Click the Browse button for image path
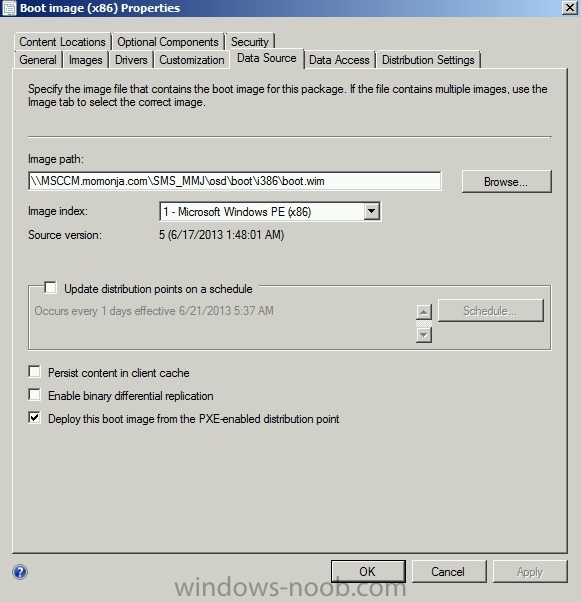The image size is (581, 602). pyautogui.click(x=507, y=182)
